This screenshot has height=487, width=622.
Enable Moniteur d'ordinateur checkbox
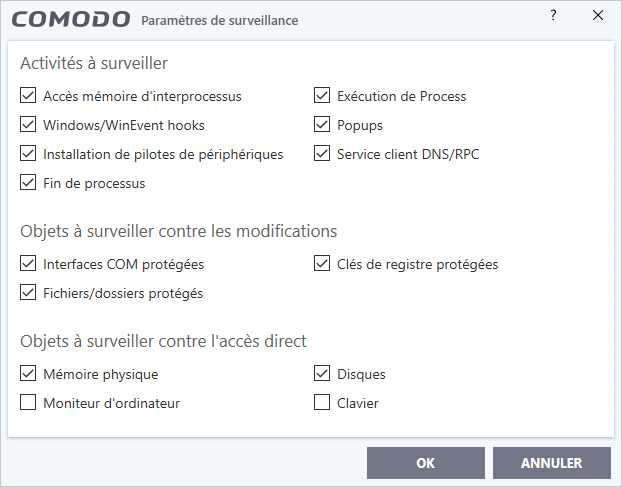(x=28, y=403)
